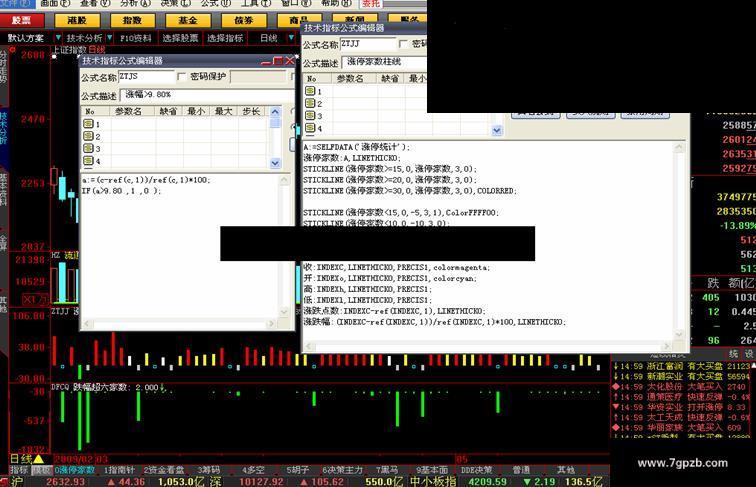This screenshot has height=487, width=756.
Task: Click left arrow of ZTJJ horizontal scrollbar
Action: [x=309, y=346]
